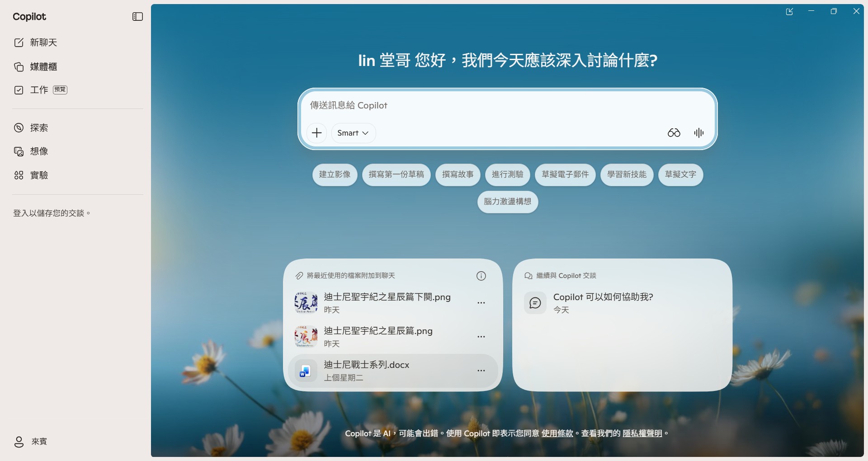Maximize or restore the Copilot window
The width and height of the screenshot is (868, 461).
point(834,11)
